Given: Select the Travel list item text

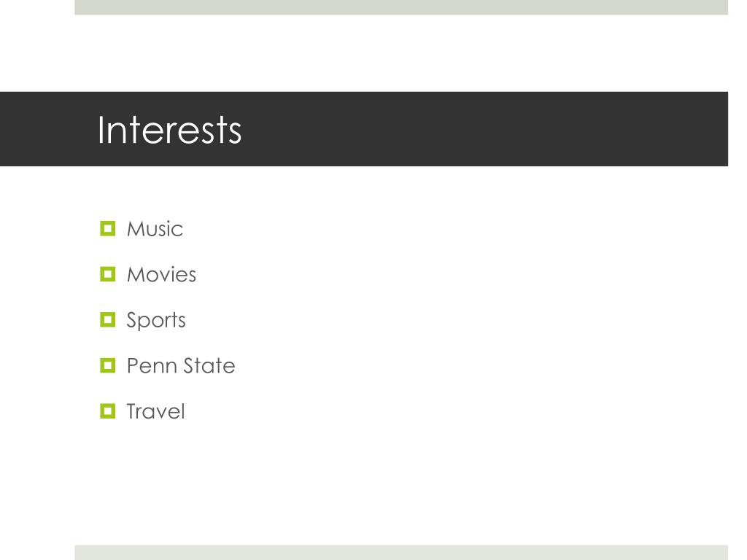Looking at the screenshot, I should pos(156,411).
